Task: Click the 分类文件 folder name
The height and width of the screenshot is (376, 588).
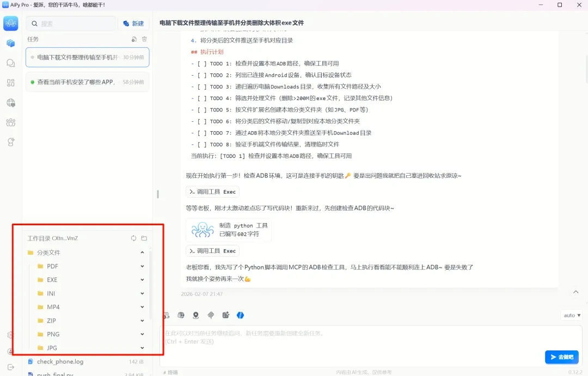Action: point(48,252)
